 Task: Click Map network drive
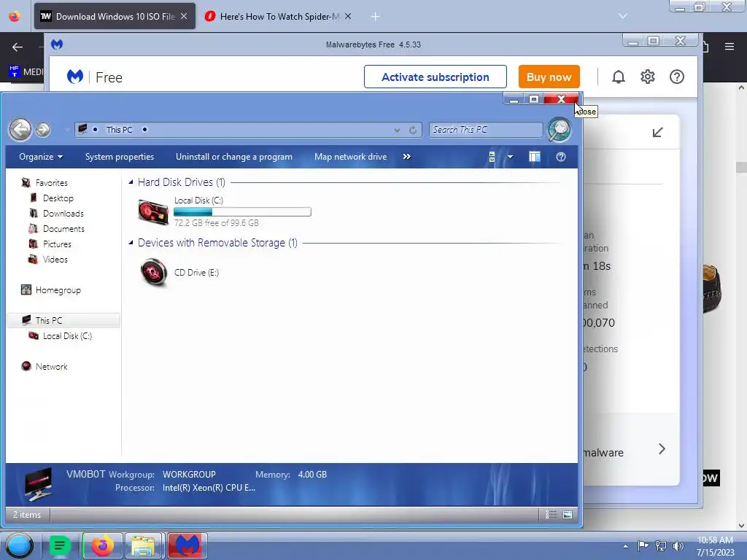(351, 157)
